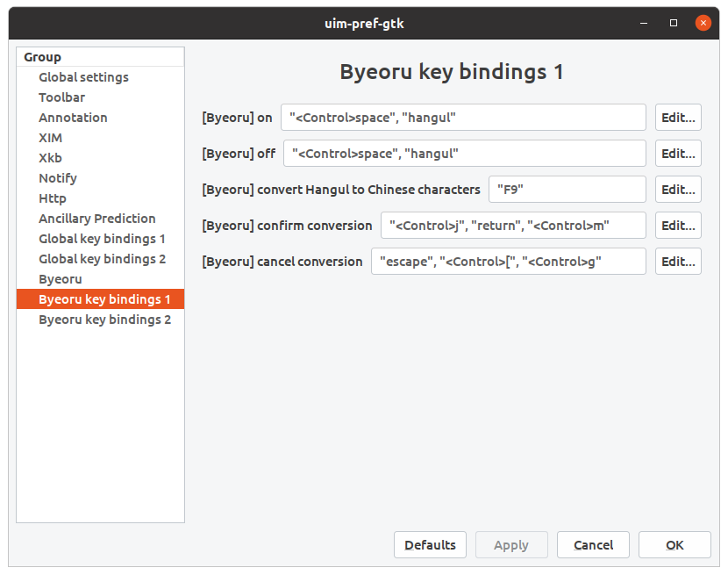728x575 pixels.
Task: Select Global settings in the group list
Action: [100, 77]
